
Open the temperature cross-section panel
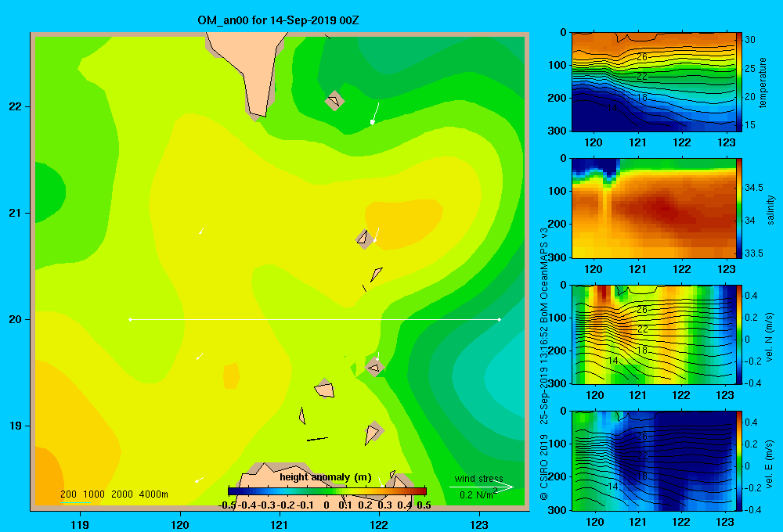coord(654,82)
